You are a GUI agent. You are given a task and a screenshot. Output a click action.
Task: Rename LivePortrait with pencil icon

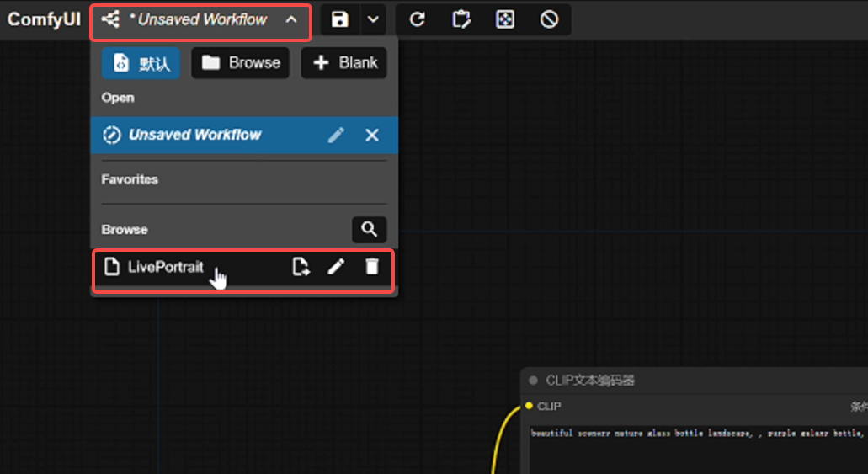[x=336, y=268]
